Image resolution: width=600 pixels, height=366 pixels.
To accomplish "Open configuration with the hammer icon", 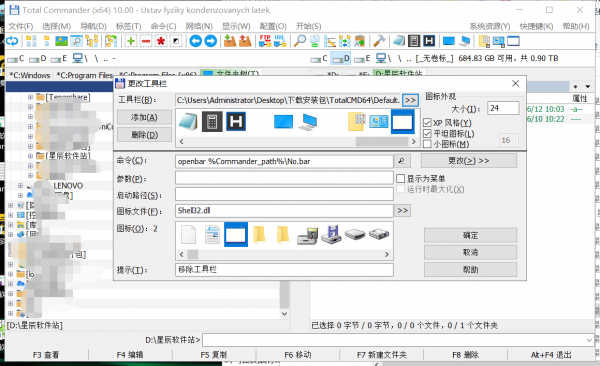I will [x=379, y=41].
